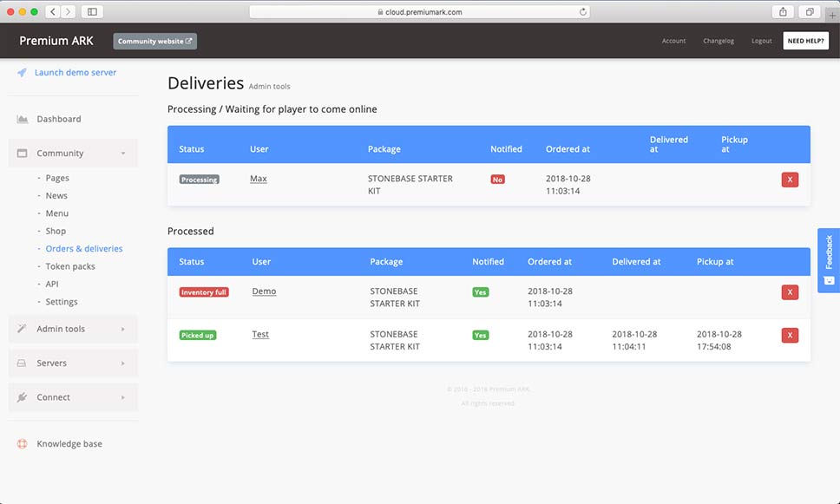The height and width of the screenshot is (504, 840).
Task: Click the Servers lock icon in sidebar
Action: tap(21, 363)
